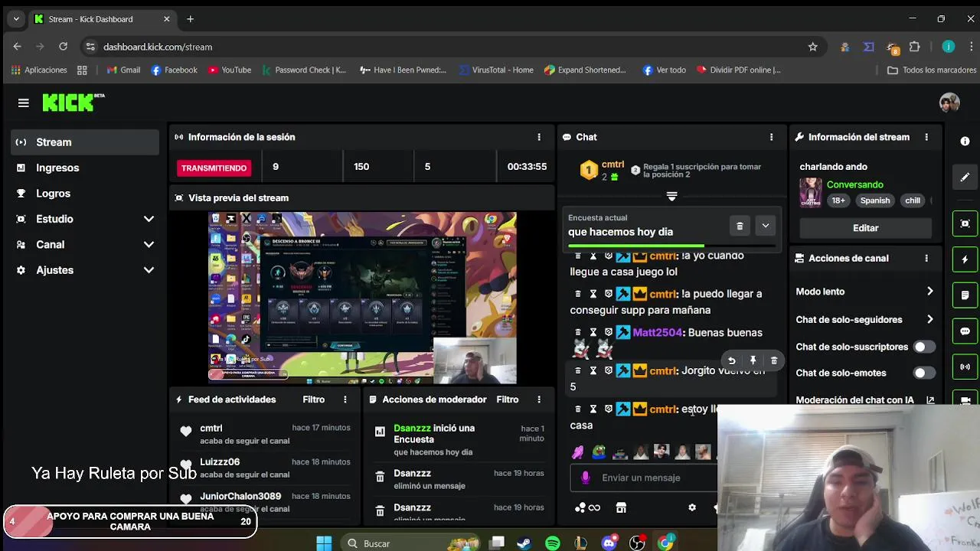Viewport: 980px width, 551px height.
Task: Open the YouTube bookmark
Action: [x=230, y=70]
